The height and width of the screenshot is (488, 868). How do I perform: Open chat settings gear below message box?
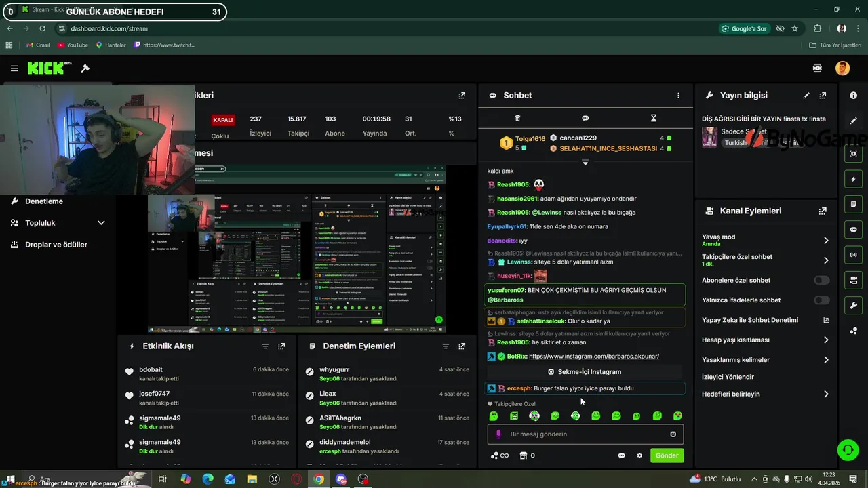click(x=639, y=455)
